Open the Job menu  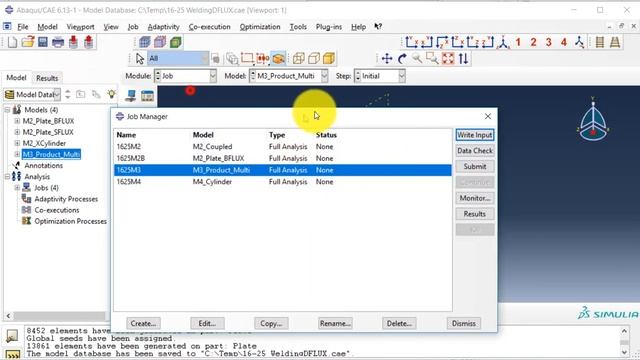coord(133,27)
